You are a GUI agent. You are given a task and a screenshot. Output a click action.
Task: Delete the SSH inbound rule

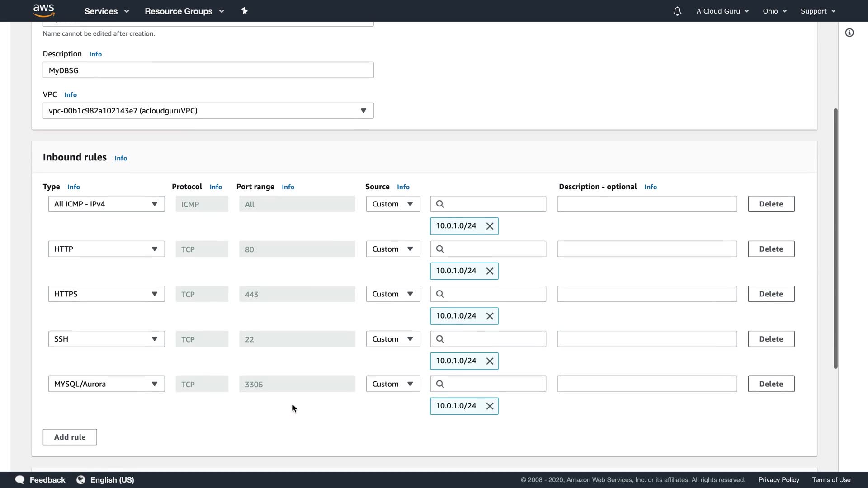(771, 339)
